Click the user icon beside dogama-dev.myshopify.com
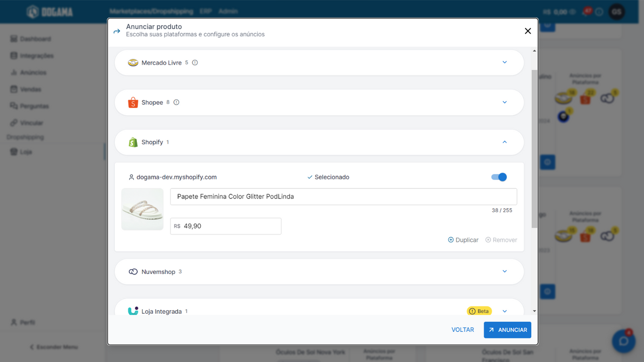The width and height of the screenshot is (644, 362). pyautogui.click(x=131, y=177)
